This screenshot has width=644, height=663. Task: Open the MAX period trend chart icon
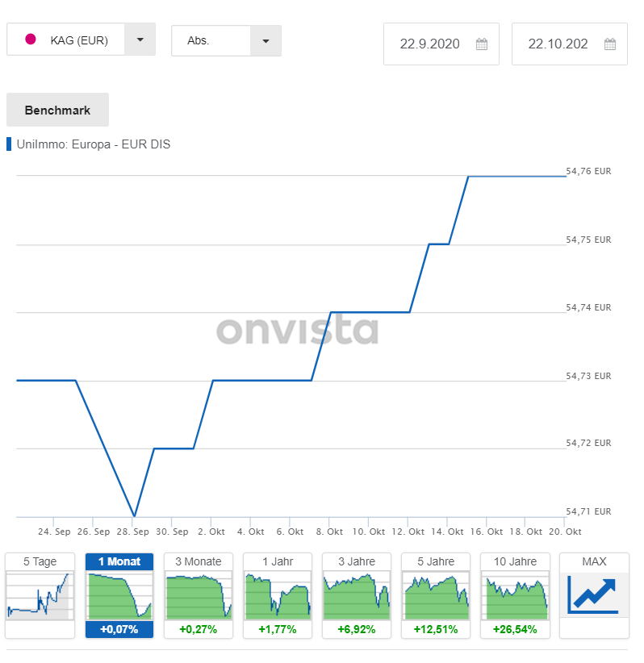coord(593,594)
